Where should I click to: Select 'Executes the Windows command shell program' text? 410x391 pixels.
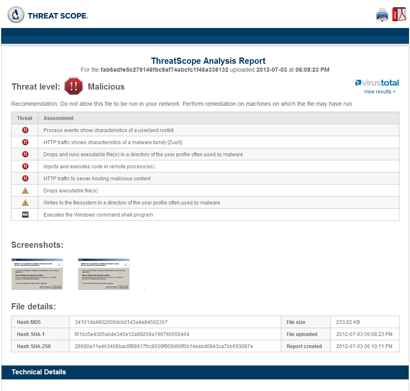coord(98,215)
